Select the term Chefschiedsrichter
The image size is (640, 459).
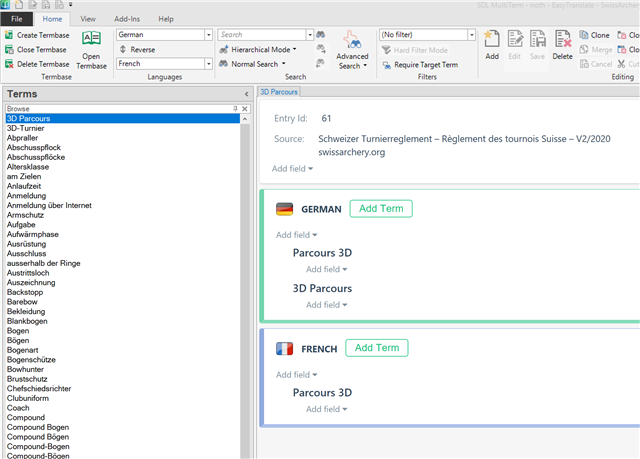39,388
